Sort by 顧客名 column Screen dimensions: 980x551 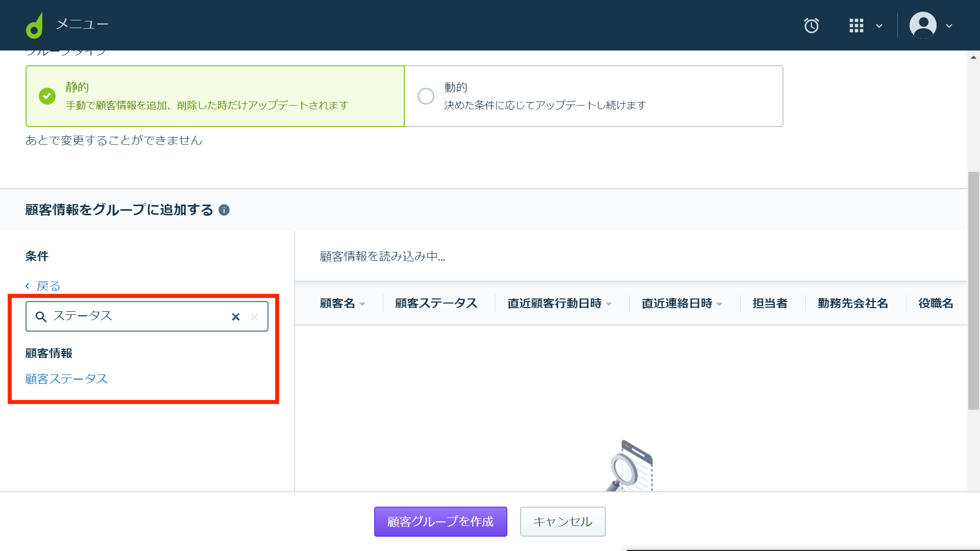(x=342, y=304)
